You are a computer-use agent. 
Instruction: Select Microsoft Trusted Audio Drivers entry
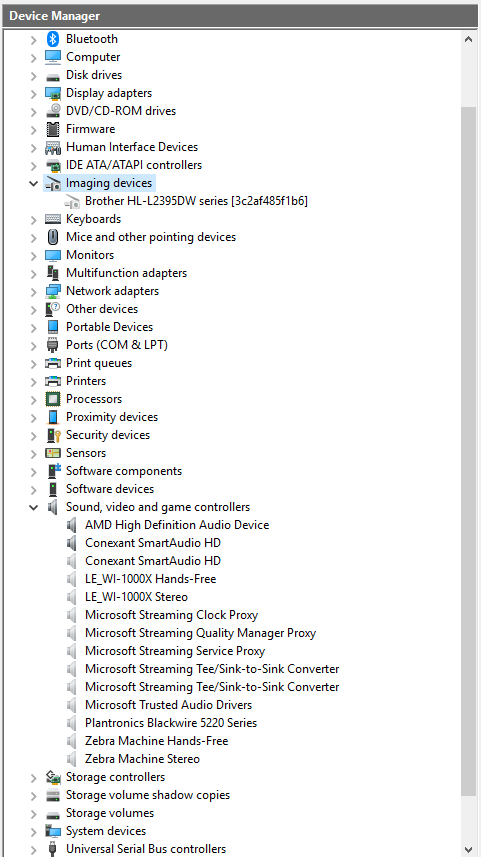[x=168, y=705]
